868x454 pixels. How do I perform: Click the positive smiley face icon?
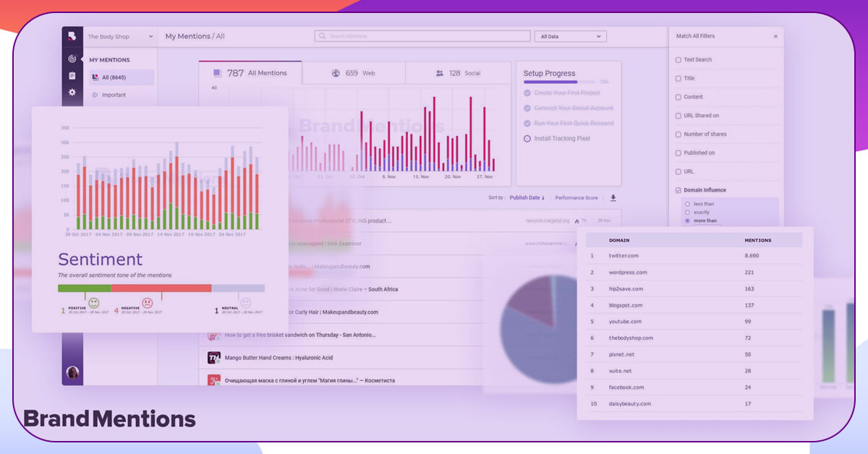94,303
